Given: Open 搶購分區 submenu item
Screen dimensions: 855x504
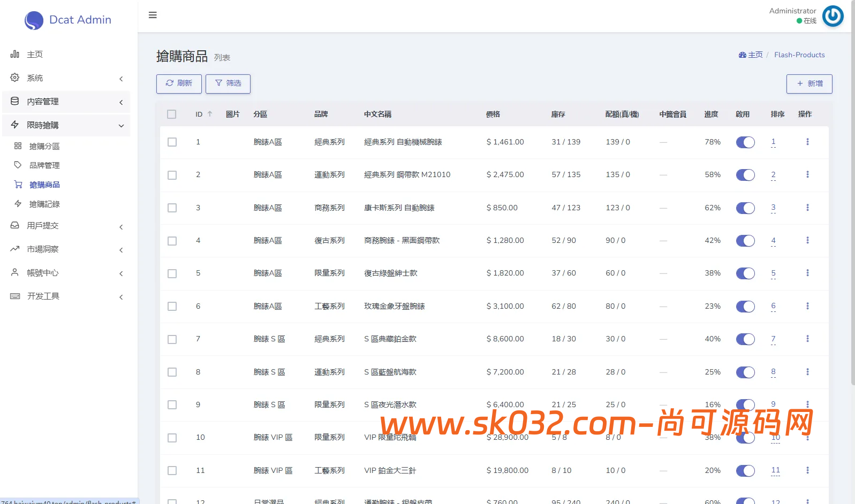Looking at the screenshot, I should [66, 146].
